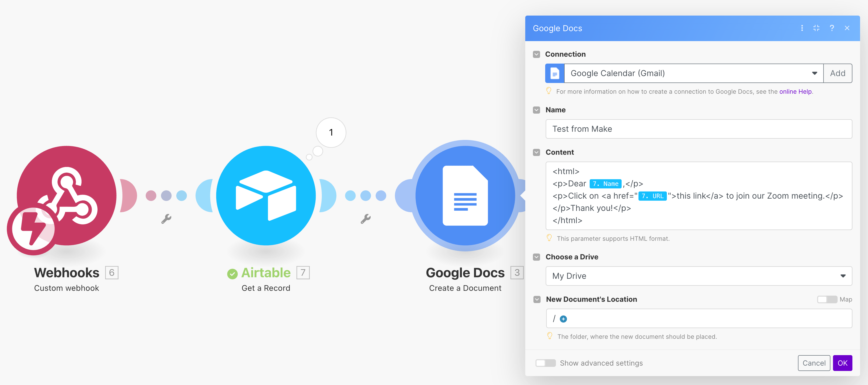The height and width of the screenshot is (385, 868).
Task: Click Cancel button
Action: tap(814, 363)
